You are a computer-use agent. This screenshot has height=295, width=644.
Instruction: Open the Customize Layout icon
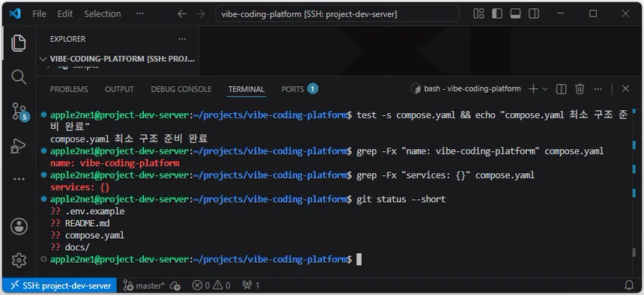click(x=479, y=13)
